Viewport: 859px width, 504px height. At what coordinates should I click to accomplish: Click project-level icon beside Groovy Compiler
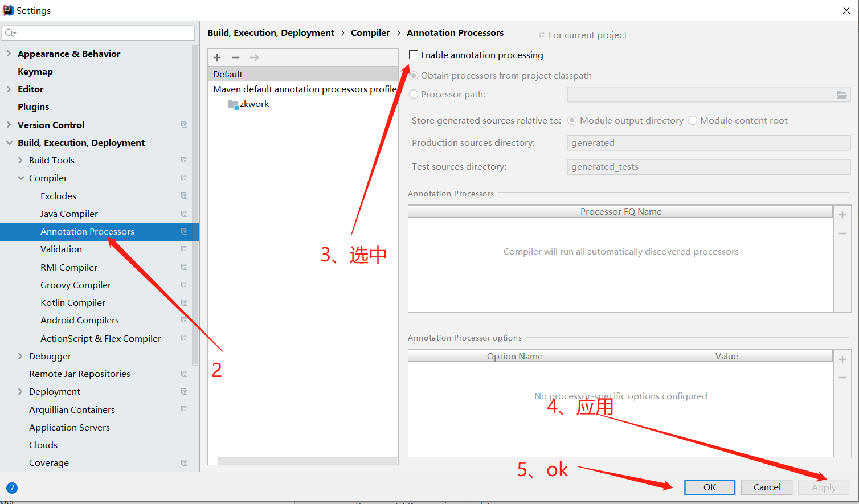pyautogui.click(x=184, y=285)
